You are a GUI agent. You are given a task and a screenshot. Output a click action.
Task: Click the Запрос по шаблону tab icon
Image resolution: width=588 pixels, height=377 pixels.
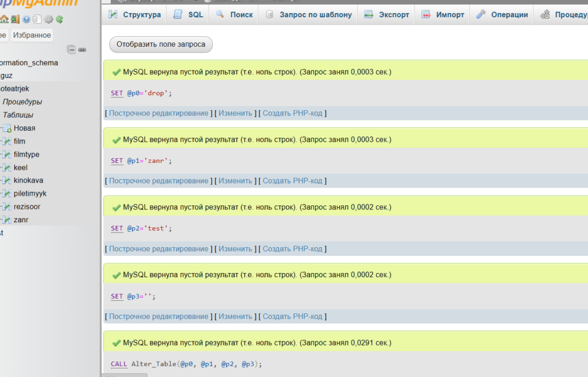point(269,14)
